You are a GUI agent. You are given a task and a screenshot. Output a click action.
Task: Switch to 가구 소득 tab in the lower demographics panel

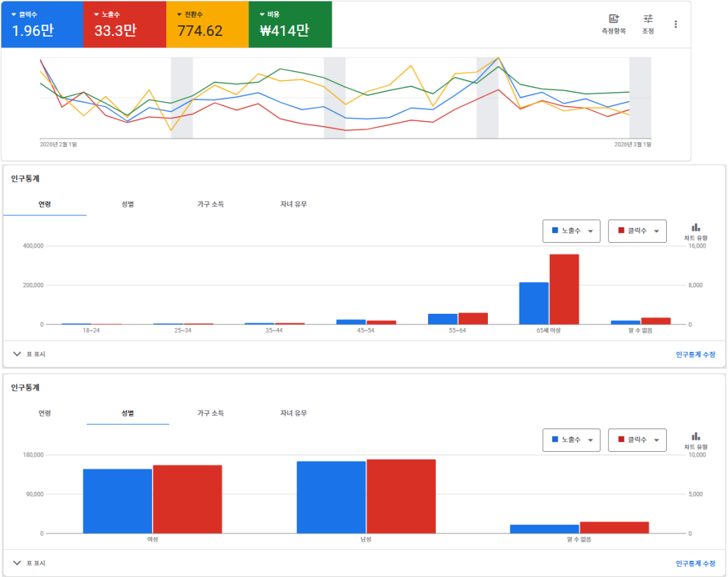coord(211,413)
